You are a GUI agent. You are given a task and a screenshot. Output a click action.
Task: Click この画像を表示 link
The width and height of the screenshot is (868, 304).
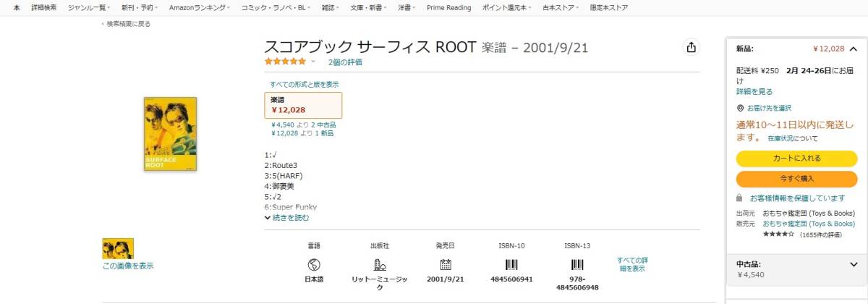[128, 266]
